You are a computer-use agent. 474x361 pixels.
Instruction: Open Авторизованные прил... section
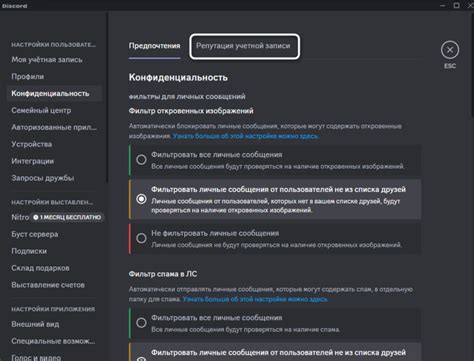(54, 127)
